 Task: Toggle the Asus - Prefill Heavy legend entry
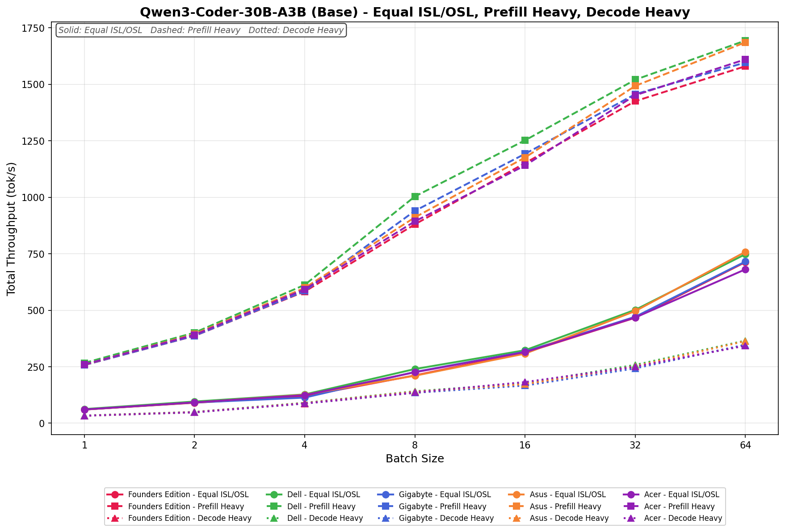pos(565,507)
